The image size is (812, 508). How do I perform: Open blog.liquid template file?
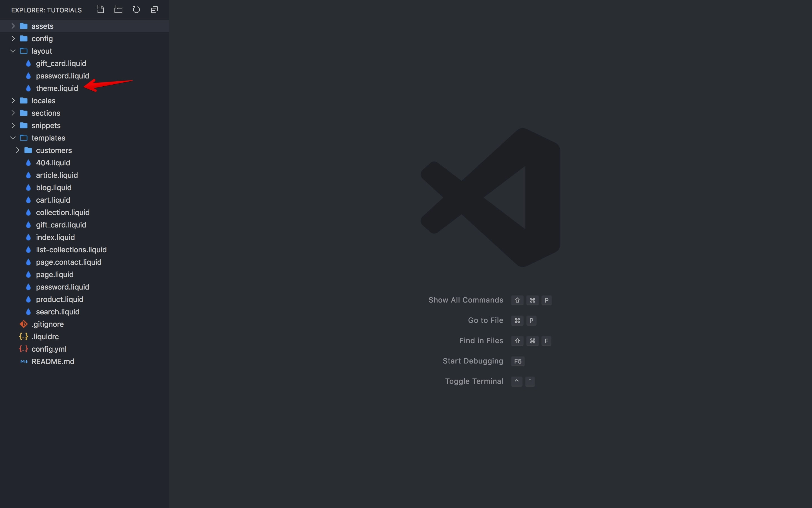(54, 187)
